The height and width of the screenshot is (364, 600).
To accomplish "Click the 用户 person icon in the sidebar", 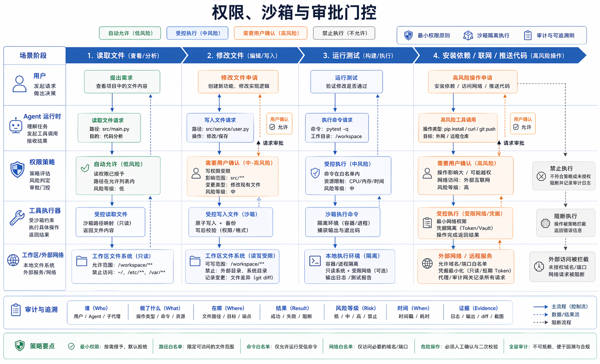I will click(19, 84).
